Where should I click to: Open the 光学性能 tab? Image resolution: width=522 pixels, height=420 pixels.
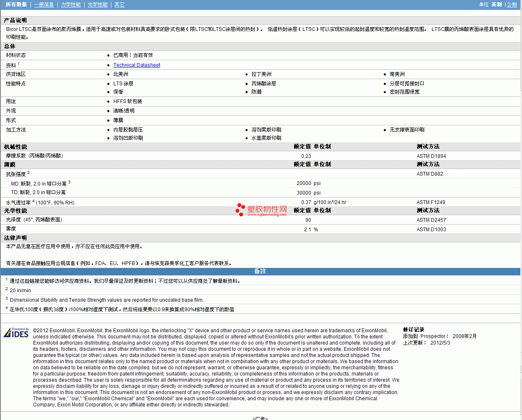coord(97,5)
